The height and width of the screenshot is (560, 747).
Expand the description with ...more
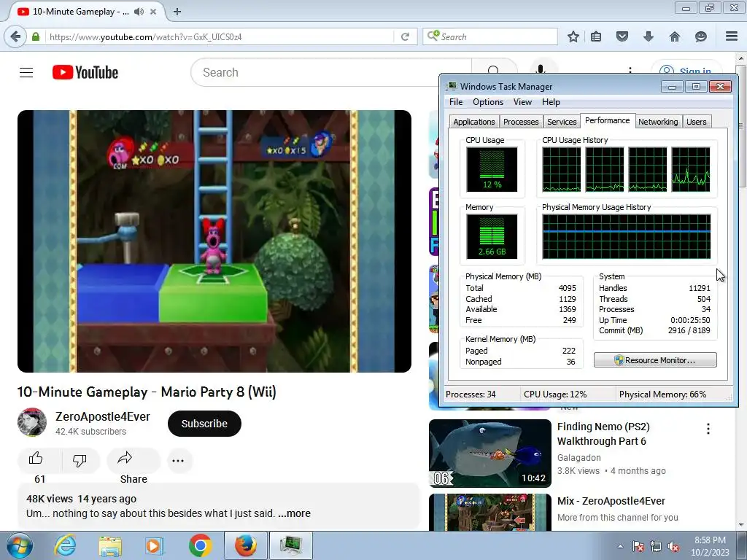(x=295, y=513)
